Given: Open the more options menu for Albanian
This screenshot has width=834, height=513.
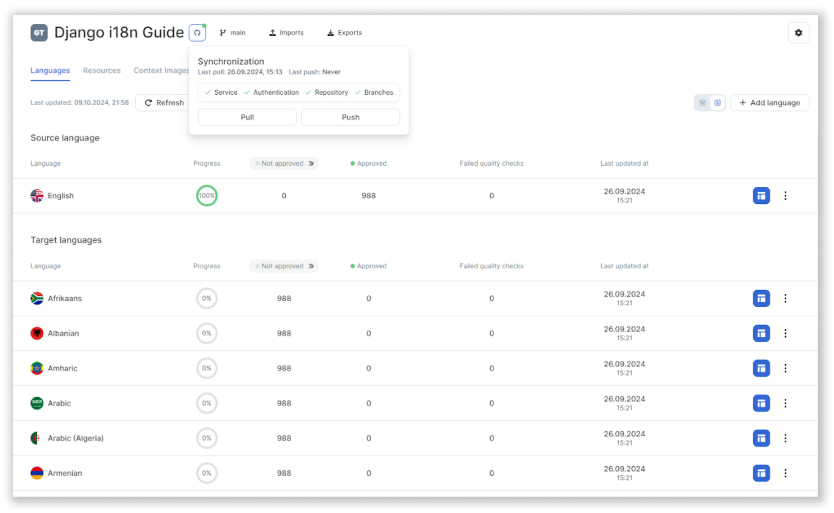Looking at the screenshot, I should point(785,334).
